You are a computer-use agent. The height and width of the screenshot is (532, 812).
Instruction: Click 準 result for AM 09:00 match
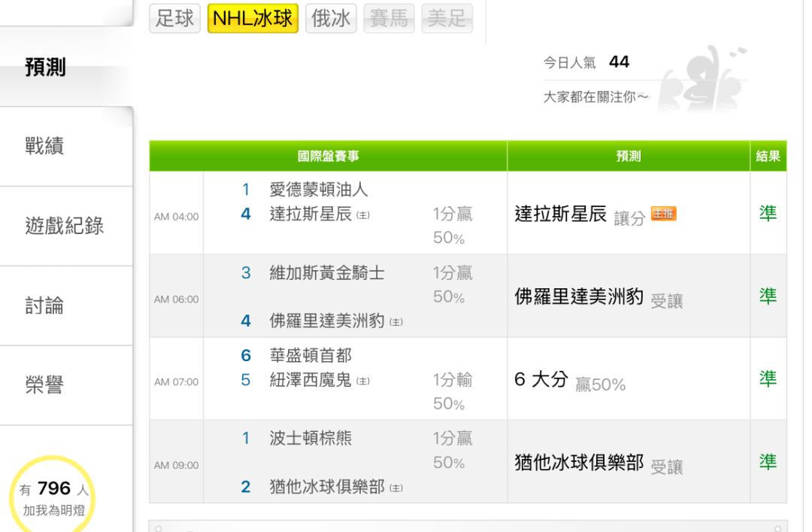click(x=768, y=462)
